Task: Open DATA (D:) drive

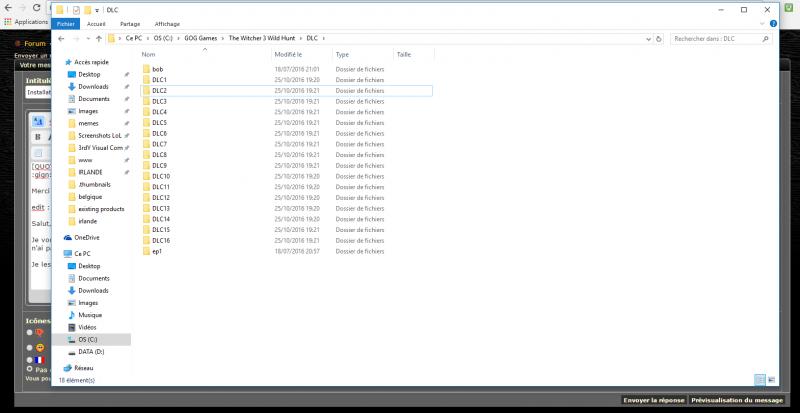Action: pyautogui.click(x=91, y=352)
